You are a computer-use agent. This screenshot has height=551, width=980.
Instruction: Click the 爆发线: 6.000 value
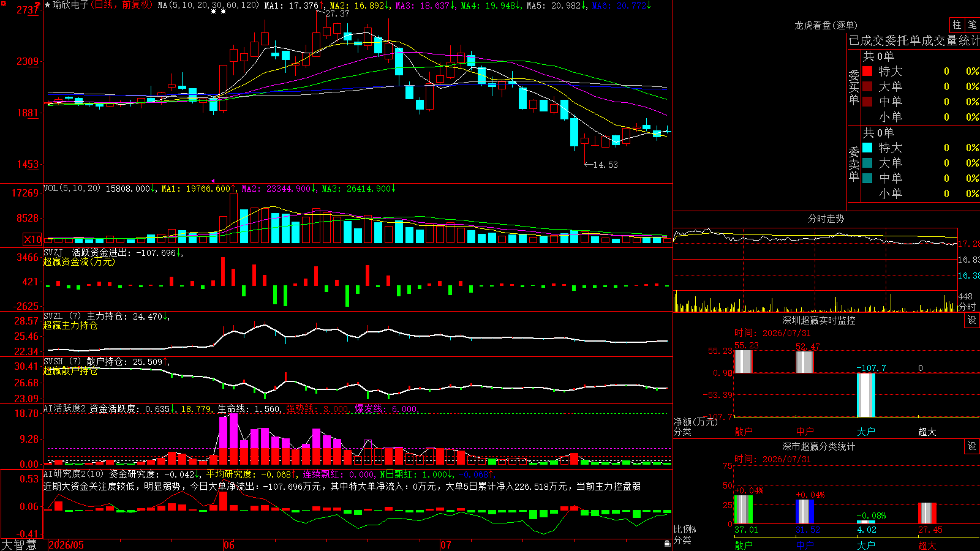click(x=386, y=408)
